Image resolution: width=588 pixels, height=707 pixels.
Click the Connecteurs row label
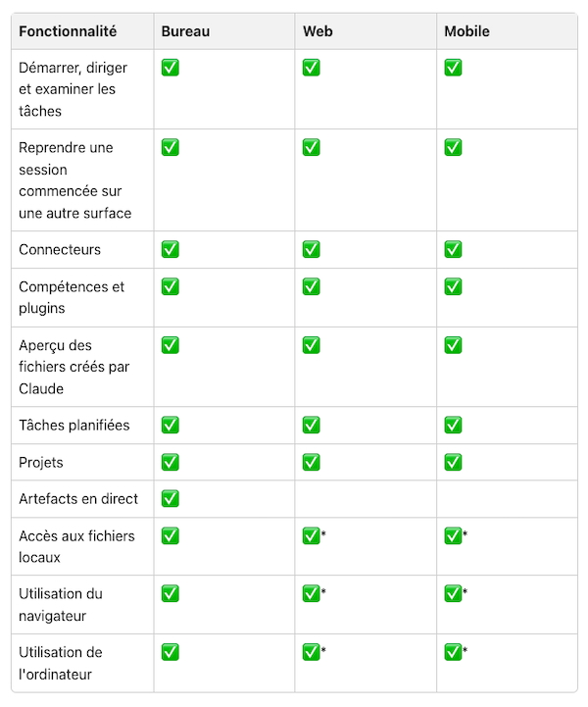(60, 249)
